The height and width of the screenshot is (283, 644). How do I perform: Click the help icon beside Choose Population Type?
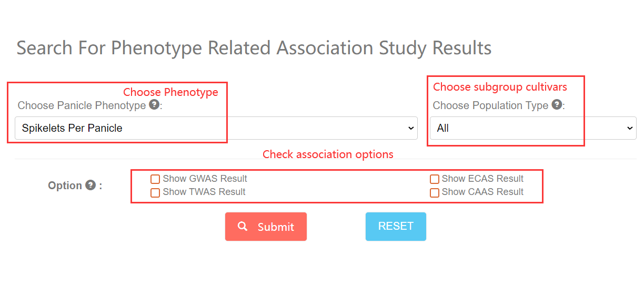[x=557, y=104]
